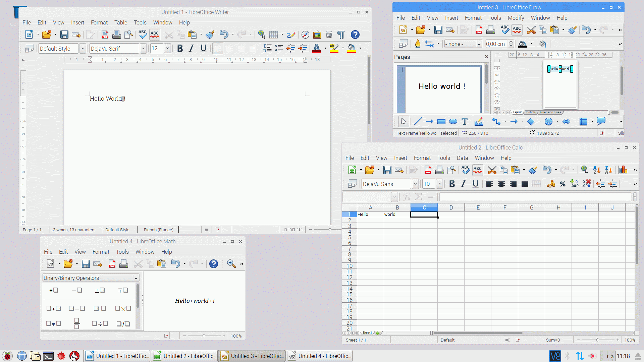Click the Calc zoom slider handle
The image size is (644, 362).
(x=597, y=340)
